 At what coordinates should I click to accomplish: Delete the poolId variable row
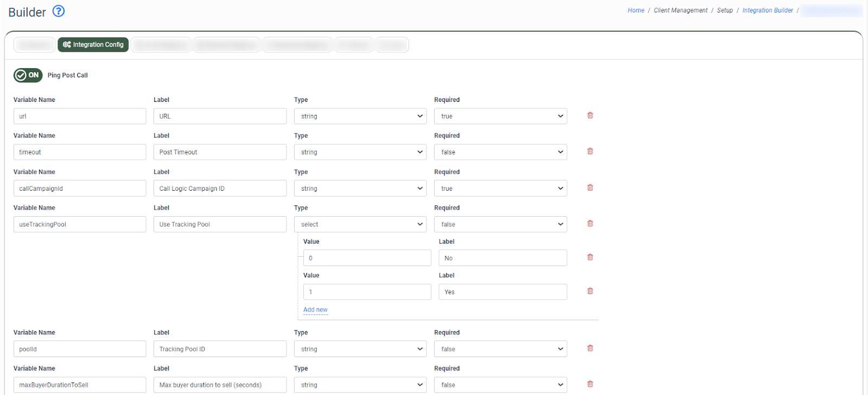(590, 348)
